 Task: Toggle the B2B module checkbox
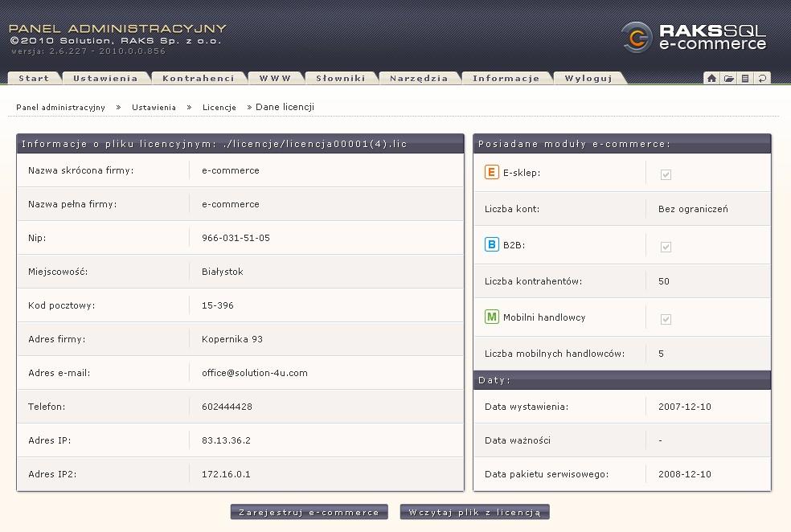pyautogui.click(x=666, y=247)
